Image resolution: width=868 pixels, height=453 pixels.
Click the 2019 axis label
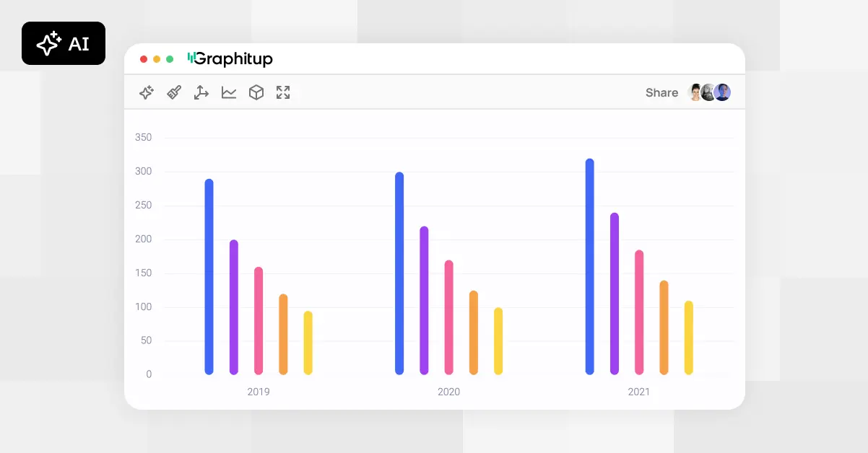pyautogui.click(x=259, y=392)
